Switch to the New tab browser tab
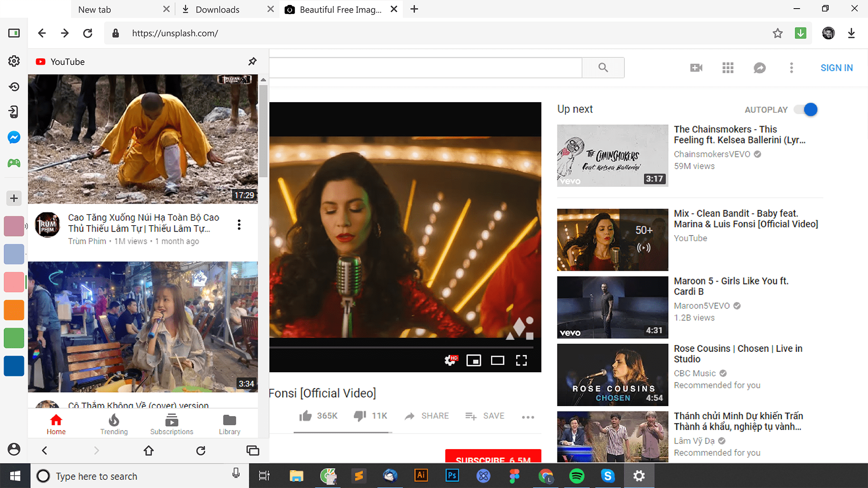The image size is (868, 488). pyautogui.click(x=94, y=9)
